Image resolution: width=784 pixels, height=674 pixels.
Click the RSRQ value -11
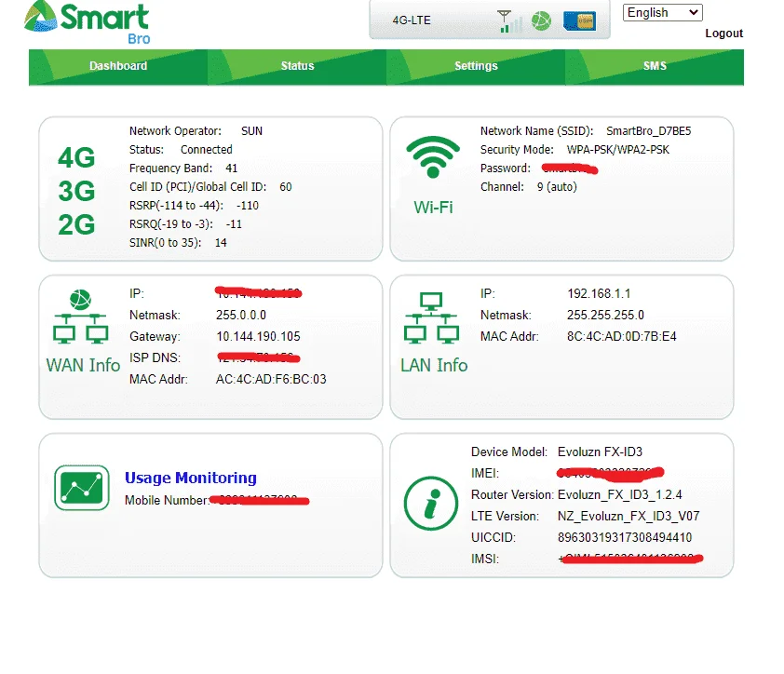click(x=234, y=224)
